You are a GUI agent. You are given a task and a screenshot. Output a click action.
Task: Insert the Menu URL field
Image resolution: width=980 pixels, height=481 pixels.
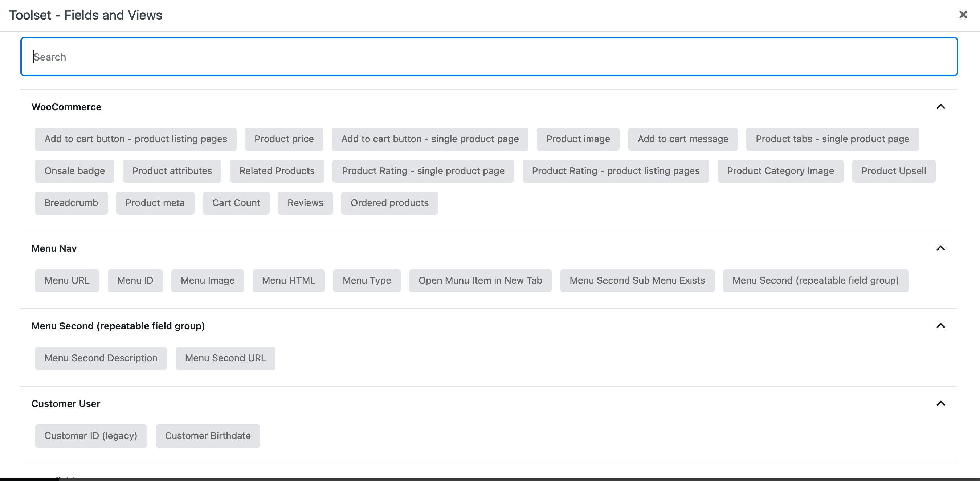click(67, 281)
